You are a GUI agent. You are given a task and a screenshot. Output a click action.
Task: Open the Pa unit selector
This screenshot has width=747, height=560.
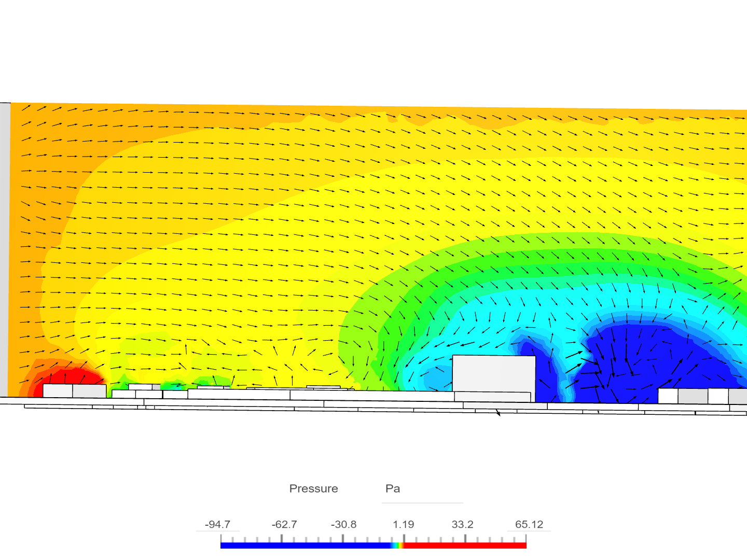[422, 489]
